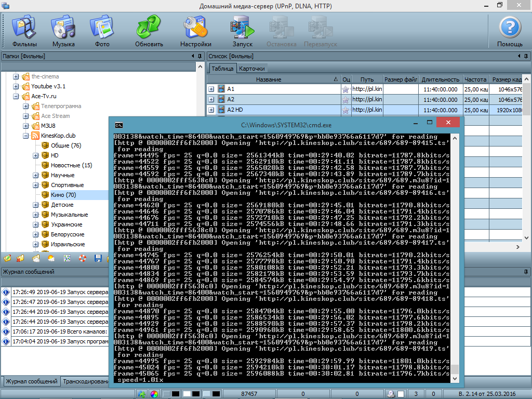Viewport: 532px width, 399px height.
Task: Open the Фильмы (Movies) section
Action: 24,31
